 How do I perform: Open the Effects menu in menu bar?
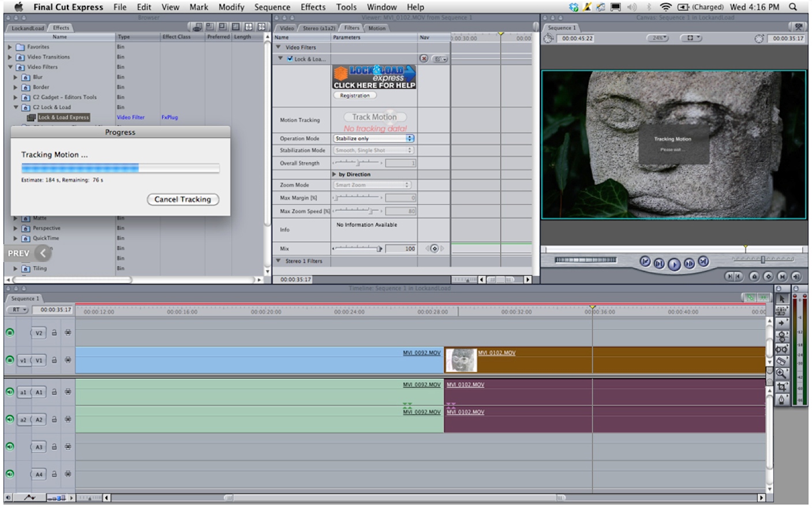[x=313, y=7]
